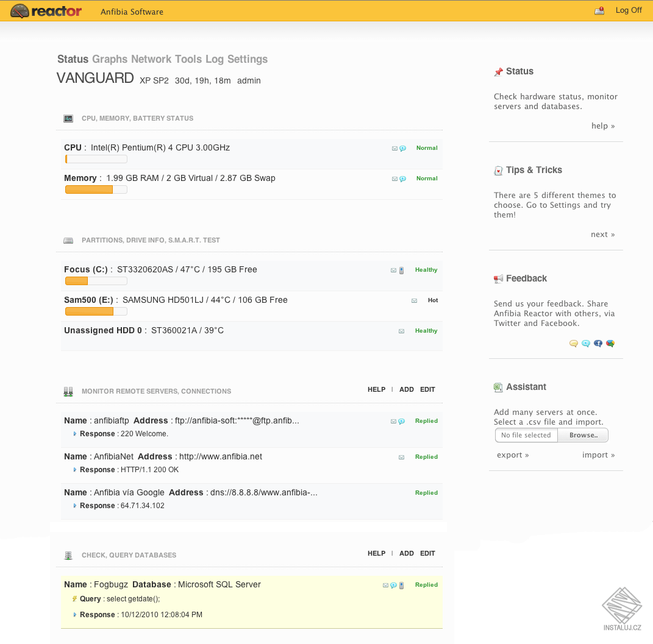Click EDIT in Check, Query Databases section
Image resolution: width=653 pixels, height=644 pixels.
427,553
